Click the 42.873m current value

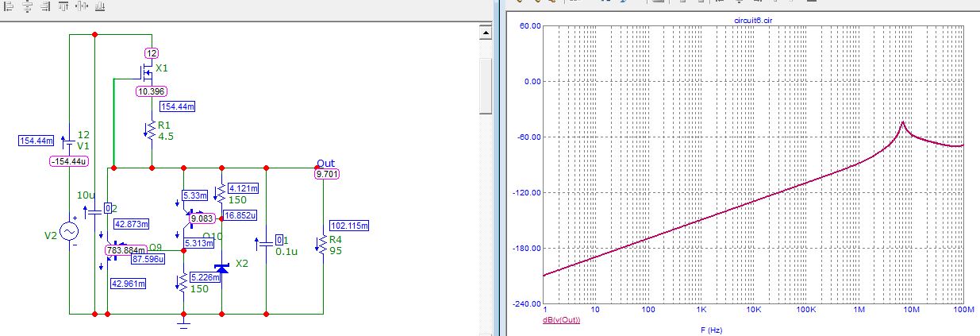[132, 223]
